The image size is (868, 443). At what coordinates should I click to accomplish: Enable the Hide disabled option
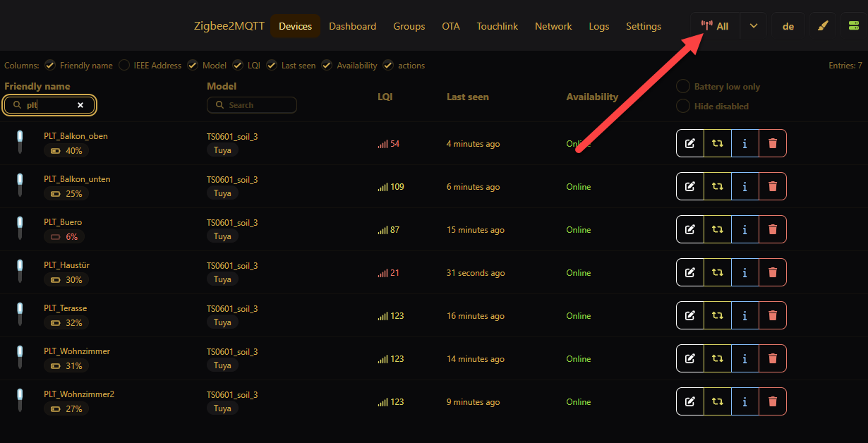[x=683, y=107]
